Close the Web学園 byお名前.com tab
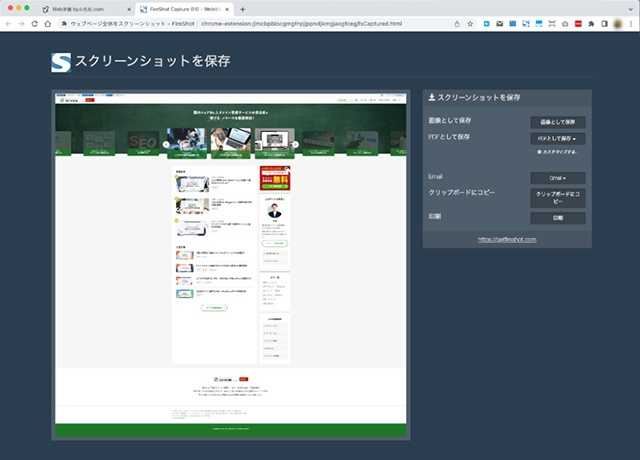Viewport: 640px width, 460px height. point(129,9)
